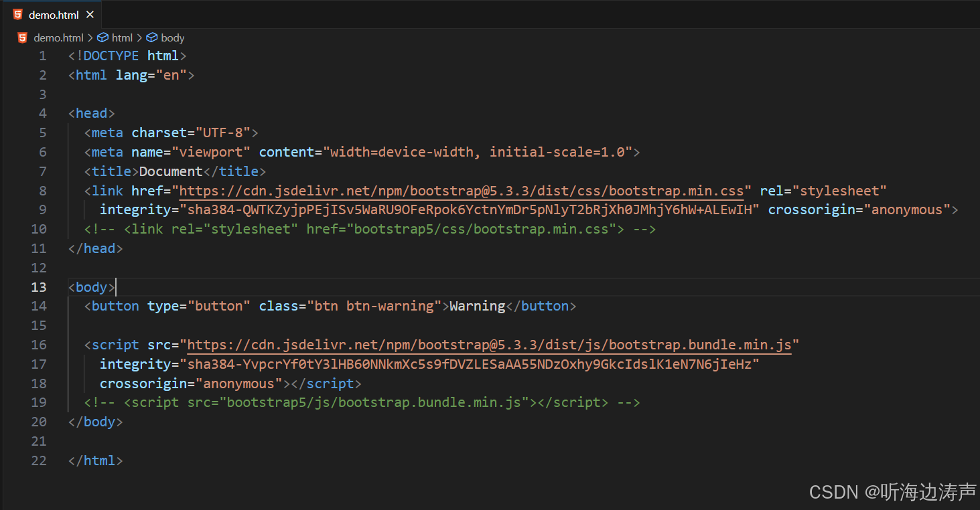Click the HTML5 file icon in tab
This screenshot has width=980, height=510.
(17, 15)
